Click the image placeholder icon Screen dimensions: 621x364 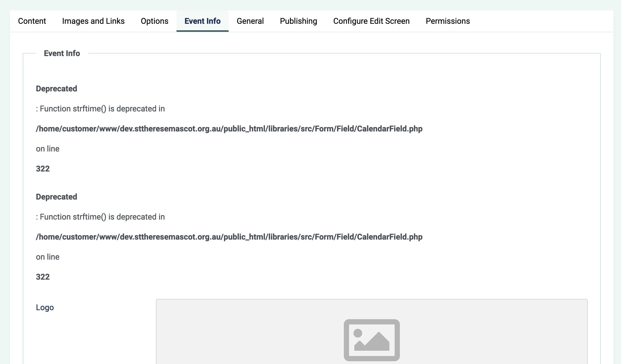372,340
